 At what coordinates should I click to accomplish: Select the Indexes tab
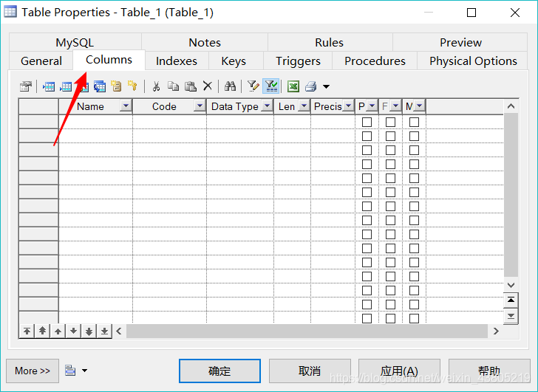click(177, 61)
